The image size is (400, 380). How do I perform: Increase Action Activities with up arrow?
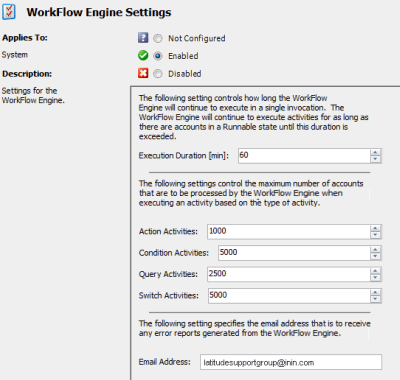pos(375,228)
